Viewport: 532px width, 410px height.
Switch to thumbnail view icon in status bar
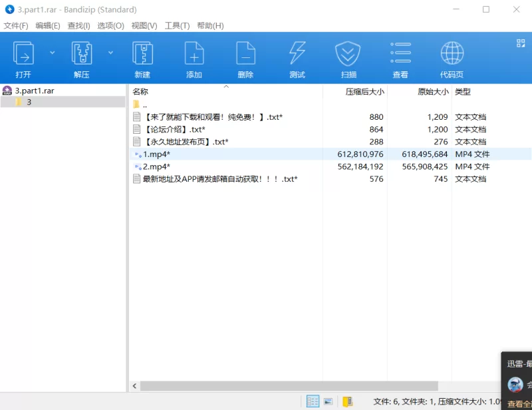pyautogui.click(x=328, y=401)
